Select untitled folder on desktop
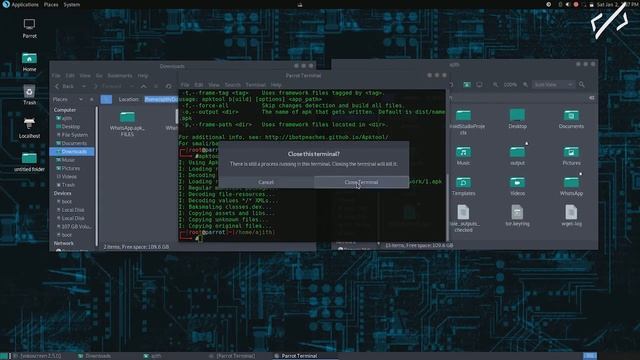The height and width of the screenshot is (360, 640). (x=29, y=162)
